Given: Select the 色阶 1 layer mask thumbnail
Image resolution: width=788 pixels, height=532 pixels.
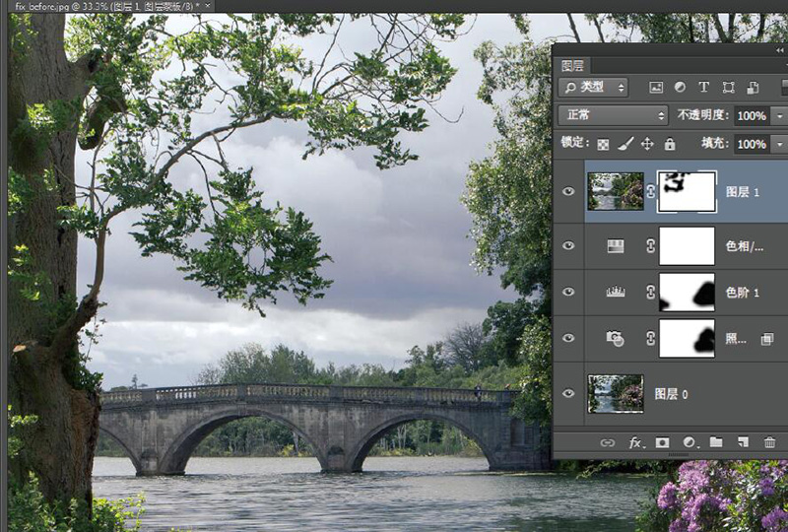Looking at the screenshot, I should (x=687, y=292).
